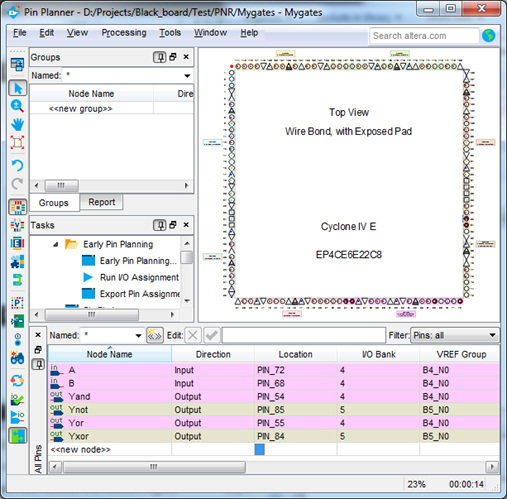Click the Search altera.com field
This screenshot has height=499, width=507.
coord(424,36)
